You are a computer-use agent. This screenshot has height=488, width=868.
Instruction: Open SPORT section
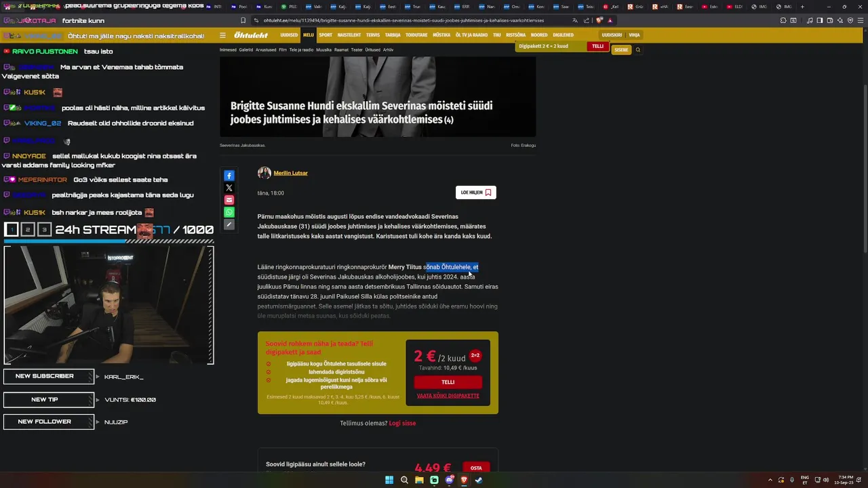[x=325, y=35]
